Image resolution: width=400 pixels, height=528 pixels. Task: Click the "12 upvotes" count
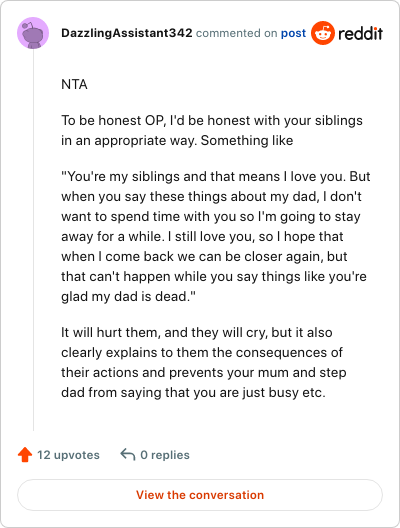coord(68,455)
